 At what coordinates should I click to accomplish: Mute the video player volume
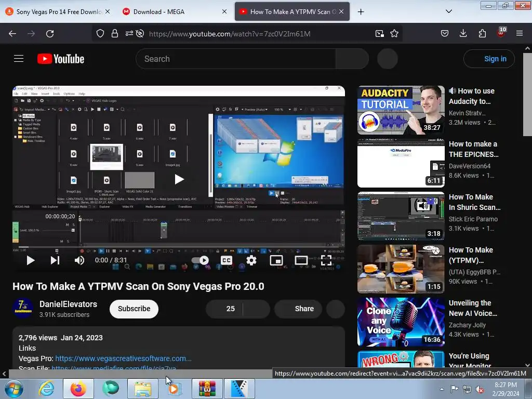coord(79,260)
